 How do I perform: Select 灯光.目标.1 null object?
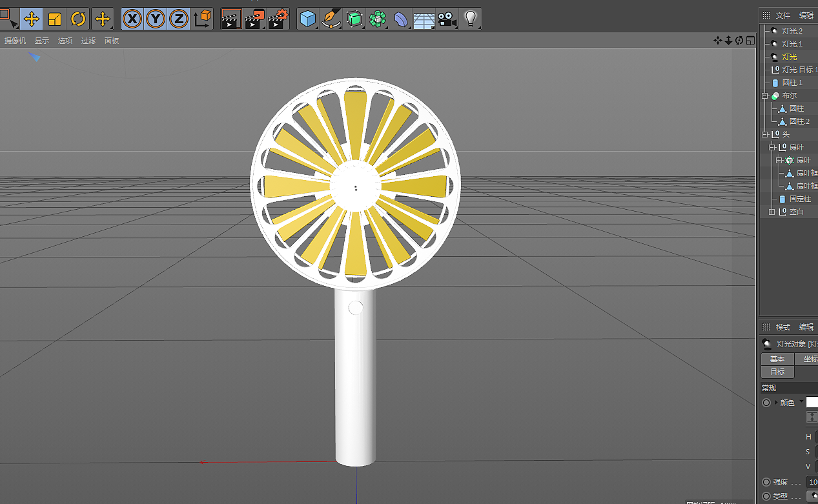point(800,70)
